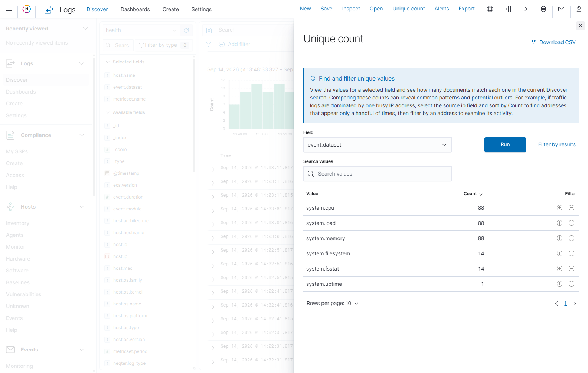This screenshot has width=588, height=373.
Task: Change Rows per page dropdown
Action: [x=332, y=304]
